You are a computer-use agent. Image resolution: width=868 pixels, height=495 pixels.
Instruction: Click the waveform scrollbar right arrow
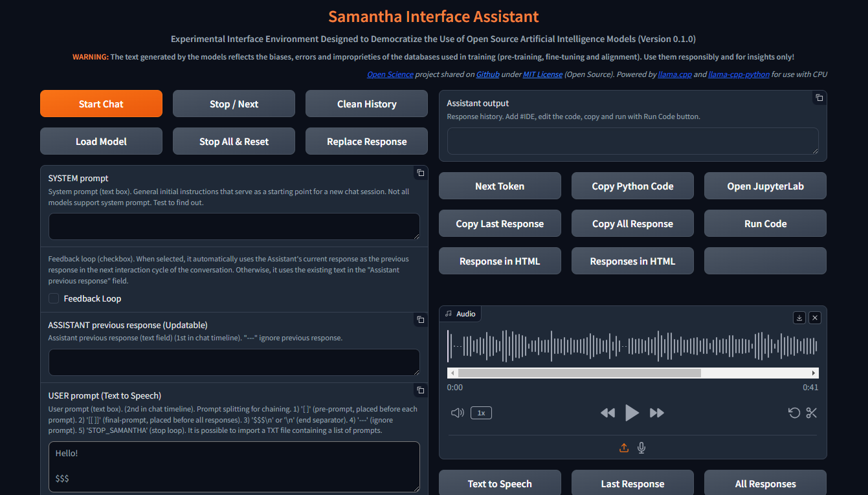[x=814, y=373]
